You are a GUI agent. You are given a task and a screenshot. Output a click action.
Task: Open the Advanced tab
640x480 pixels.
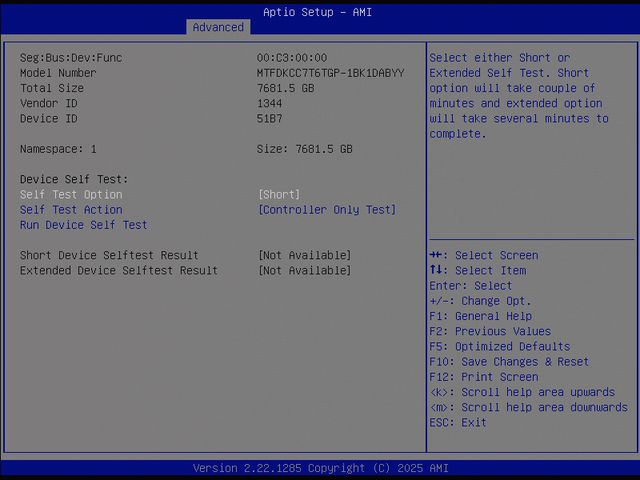(x=218, y=27)
